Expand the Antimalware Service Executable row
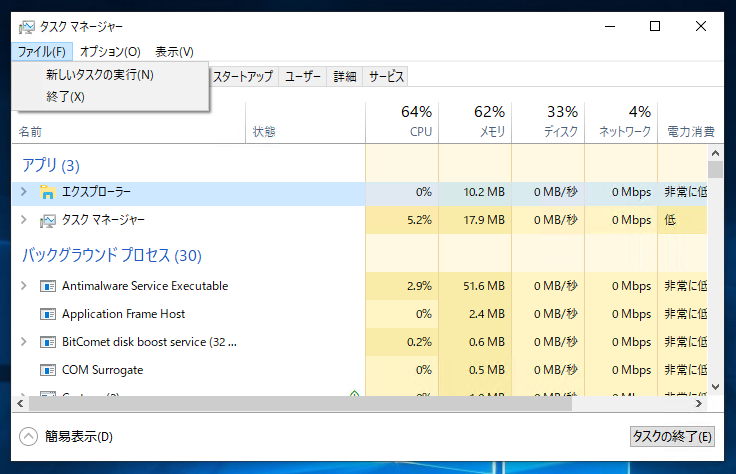The height and width of the screenshot is (474, 736). pos(23,285)
